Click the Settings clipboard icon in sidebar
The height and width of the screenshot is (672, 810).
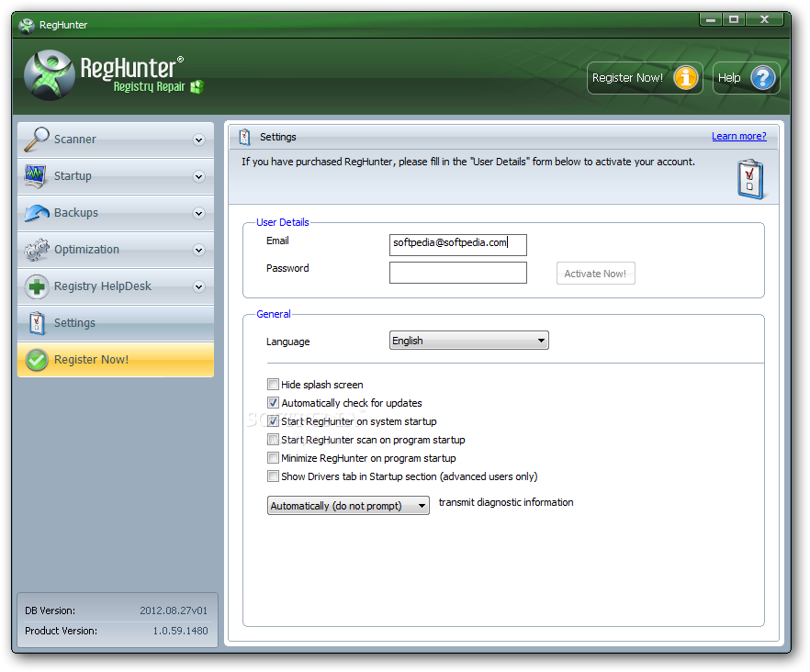(37, 323)
